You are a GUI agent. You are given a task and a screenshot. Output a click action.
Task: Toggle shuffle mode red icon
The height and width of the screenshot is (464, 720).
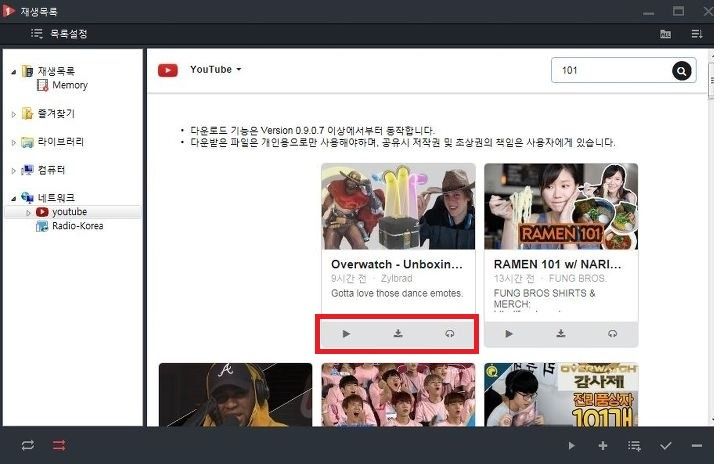pos(59,445)
